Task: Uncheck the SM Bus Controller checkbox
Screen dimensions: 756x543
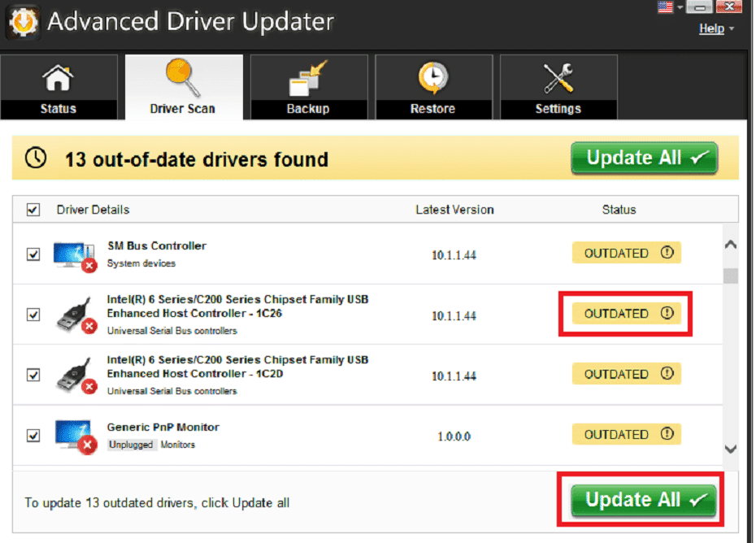Action: (x=33, y=254)
